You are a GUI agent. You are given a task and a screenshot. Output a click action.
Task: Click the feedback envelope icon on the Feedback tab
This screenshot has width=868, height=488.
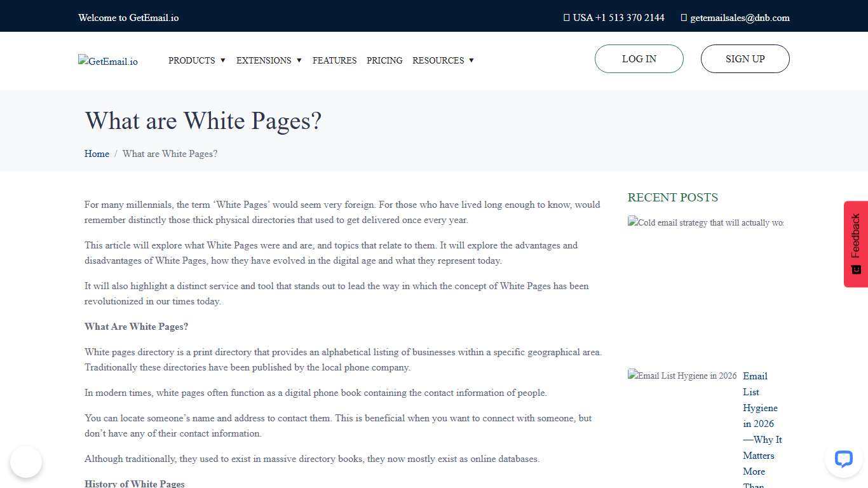pos(855,269)
